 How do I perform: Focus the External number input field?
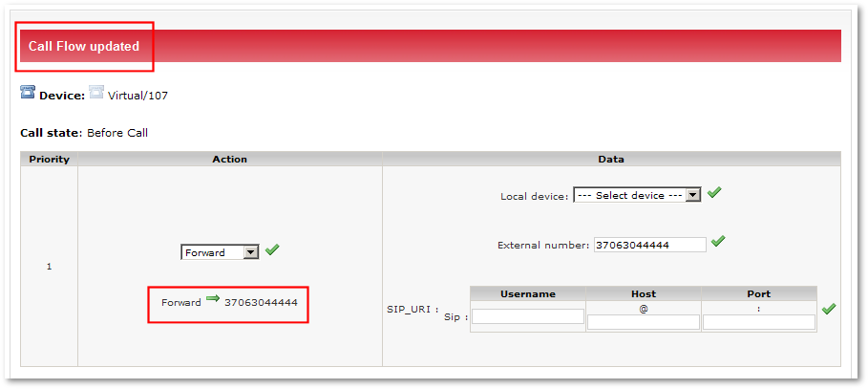649,245
